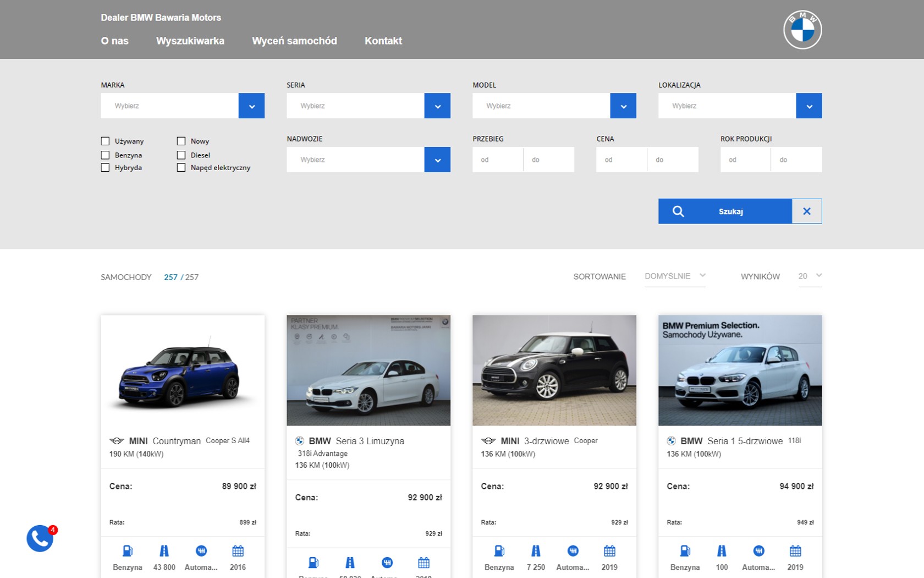This screenshot has width=924, height=578.
Task: Click mileage road icon on MINI 3-drzwiowe card
Action: (536, 551)
